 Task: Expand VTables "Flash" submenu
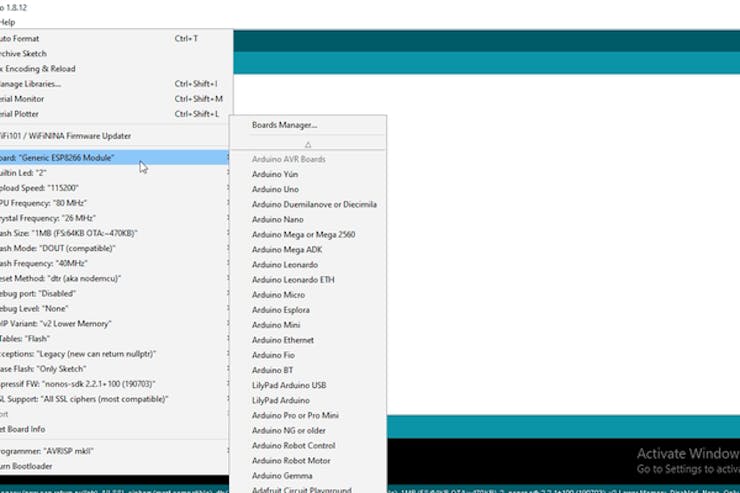(x=116, y=339)
